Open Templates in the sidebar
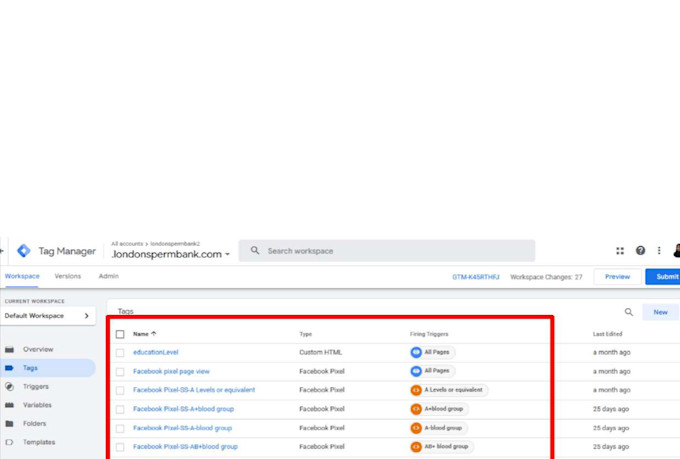Viewport: 680px width, 459px height. (39, 442)
